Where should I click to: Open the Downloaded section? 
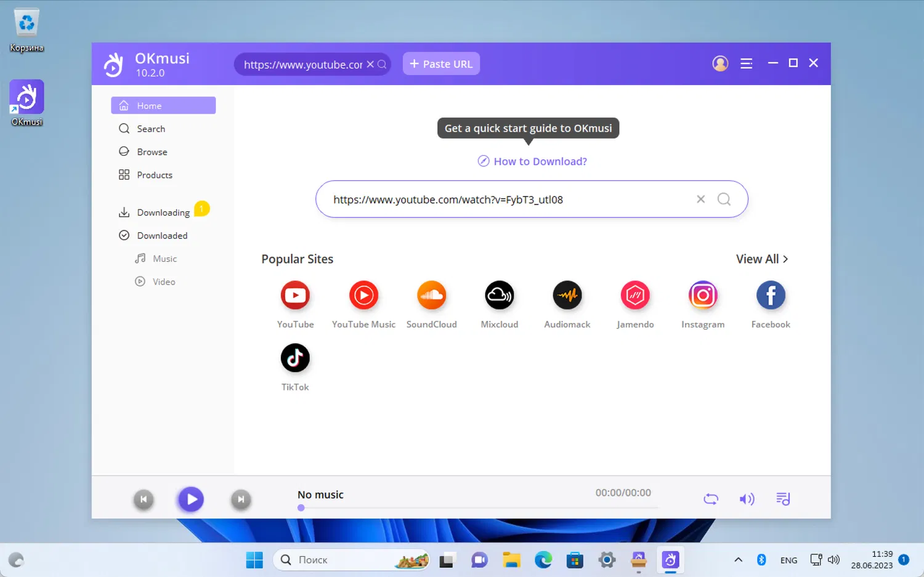tap(163, 235)
